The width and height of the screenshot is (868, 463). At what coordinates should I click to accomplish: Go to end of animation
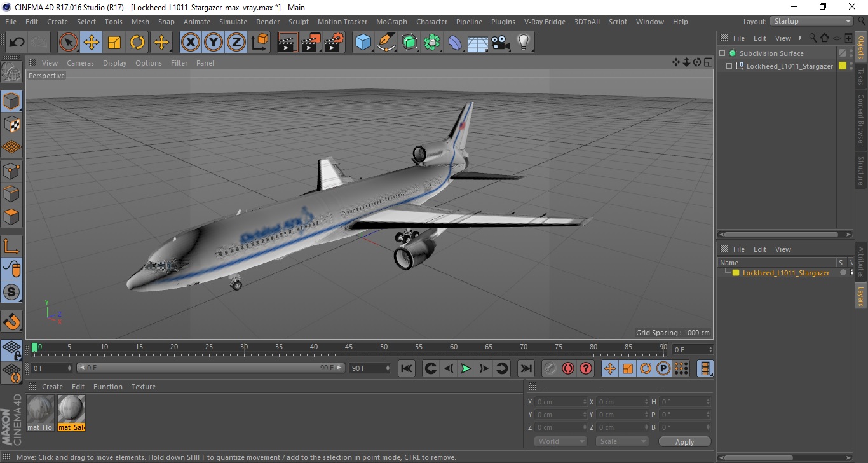coord(526,368)
